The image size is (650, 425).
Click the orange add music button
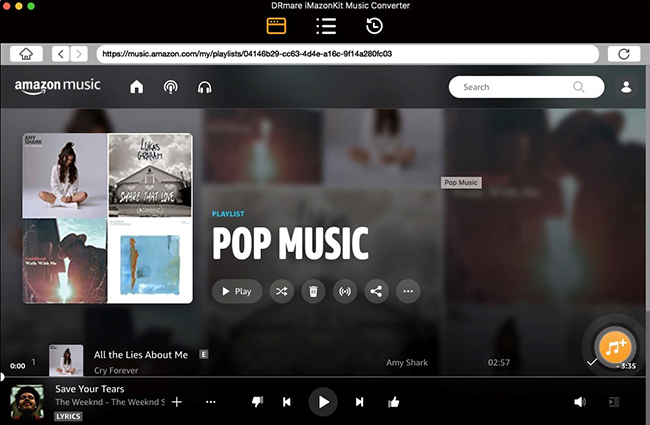click(x=615, y=347)
